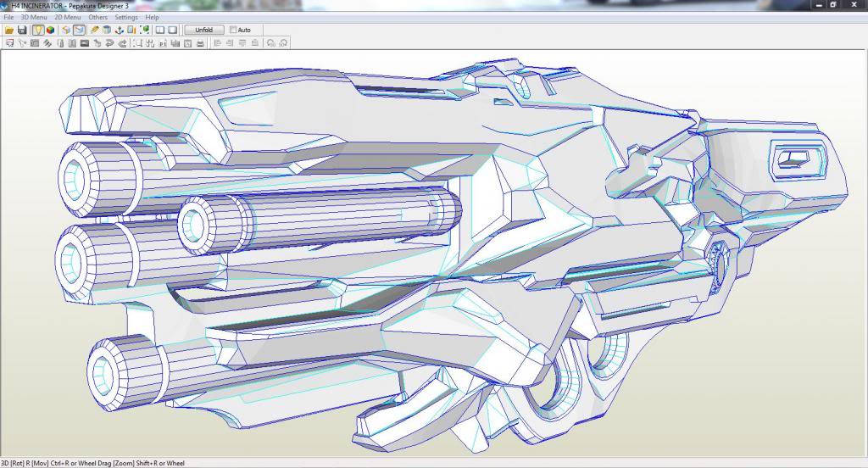The image size is (868, 468).
Task: Select the rotate part tool icon
Action: pos(22,43)
